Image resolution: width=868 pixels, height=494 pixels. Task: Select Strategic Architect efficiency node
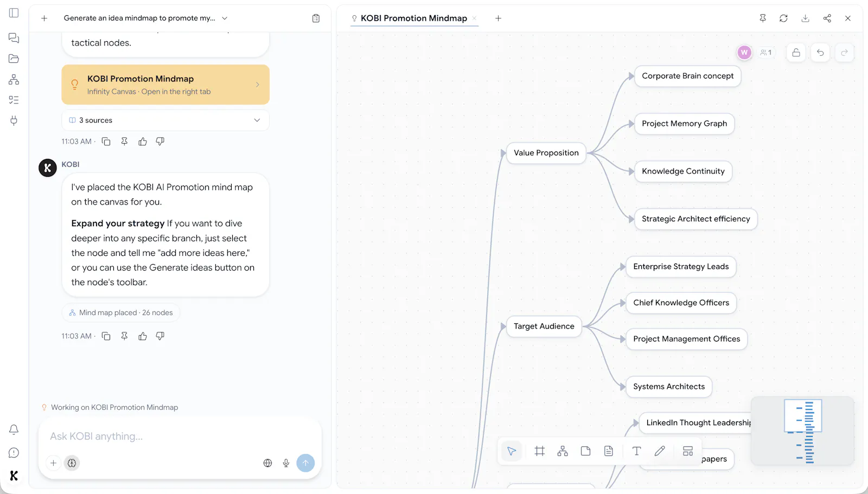(696, 219)
